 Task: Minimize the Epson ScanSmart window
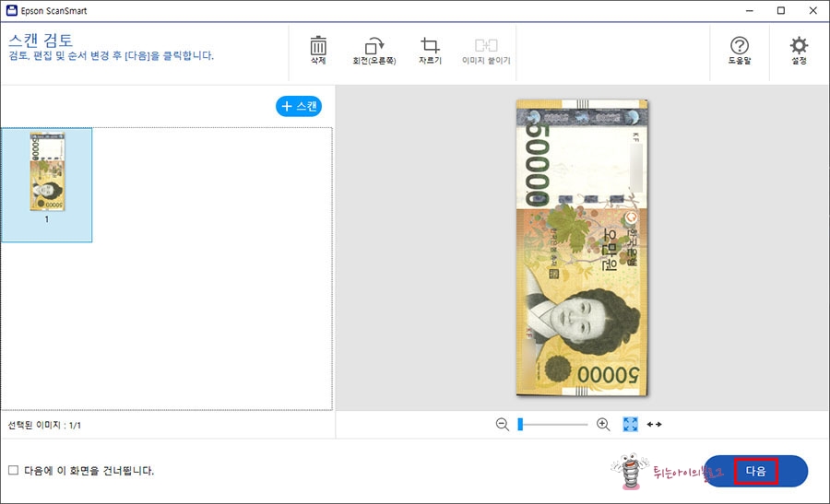pos(749,10)
